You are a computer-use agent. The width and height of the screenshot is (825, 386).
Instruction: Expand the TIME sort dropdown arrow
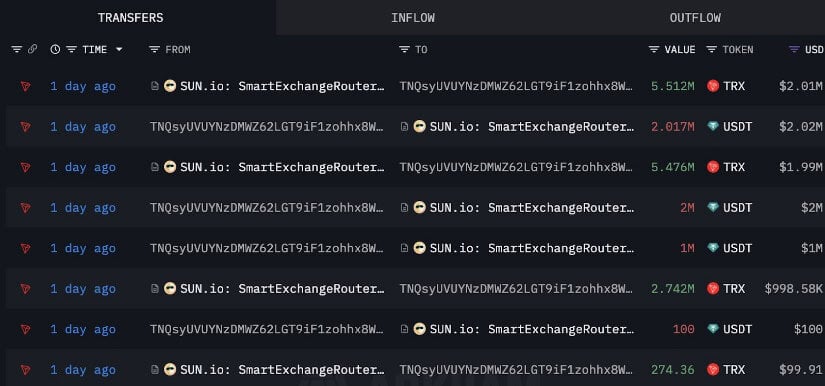tap(119, 49)
